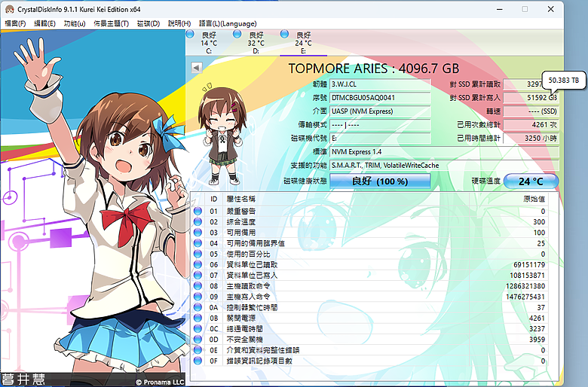This screenshot has height=387, width=588.
Task: Click the 50.383 TB tooltip bubble
Action: 564,80
